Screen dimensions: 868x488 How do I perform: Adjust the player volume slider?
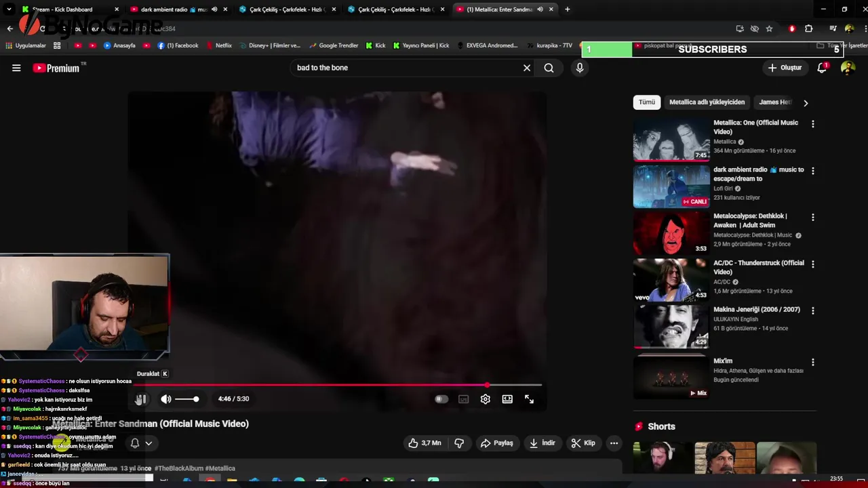click(x=187, y=399)
